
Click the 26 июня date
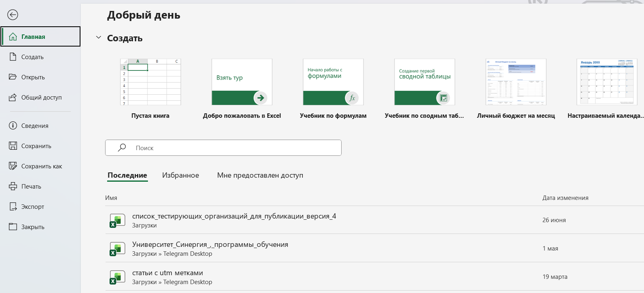pyautogui.click(x=554, y=220)
